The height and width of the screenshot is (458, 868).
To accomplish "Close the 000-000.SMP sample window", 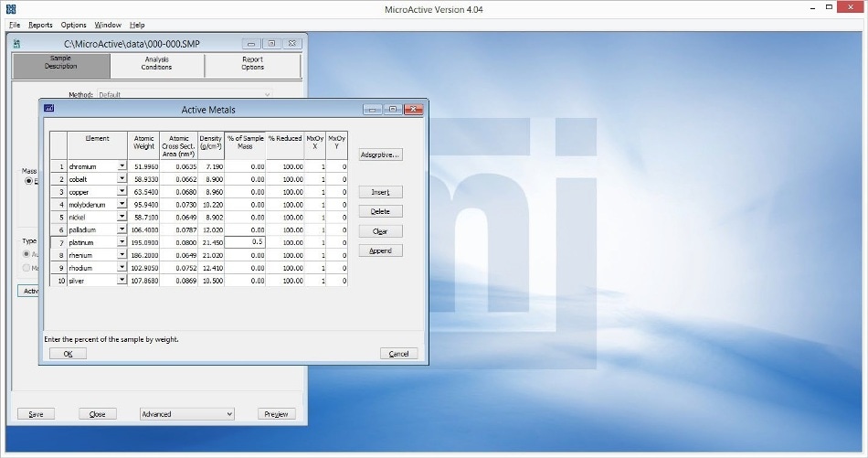I will (292, 43).
